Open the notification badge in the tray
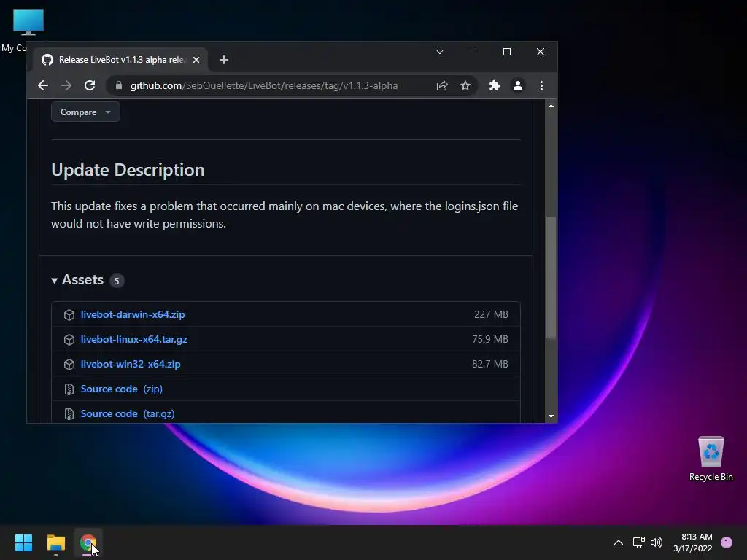Viewport: 747px width, 560px height. [x=727, y=542]
